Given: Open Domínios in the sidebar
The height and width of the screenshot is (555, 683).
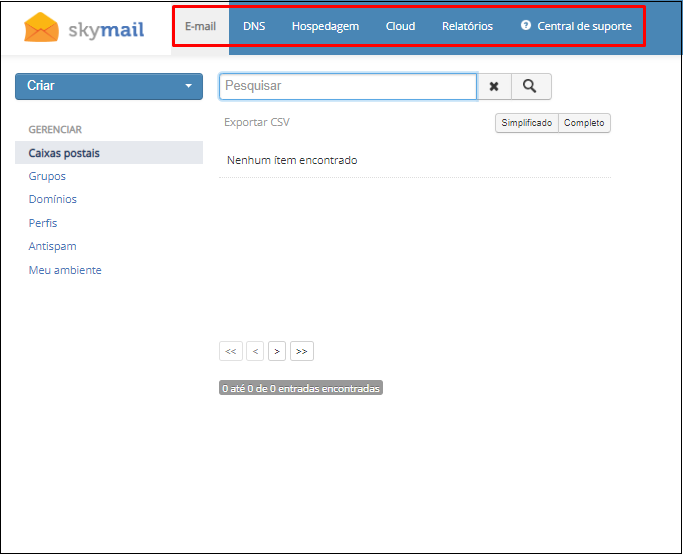Looking at the screenshot, I should pos(52,199).
